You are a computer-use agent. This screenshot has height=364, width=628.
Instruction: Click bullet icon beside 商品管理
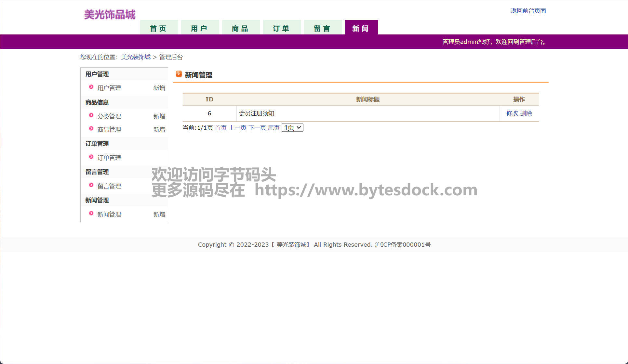pyautogui.click(x=91, y=129)
